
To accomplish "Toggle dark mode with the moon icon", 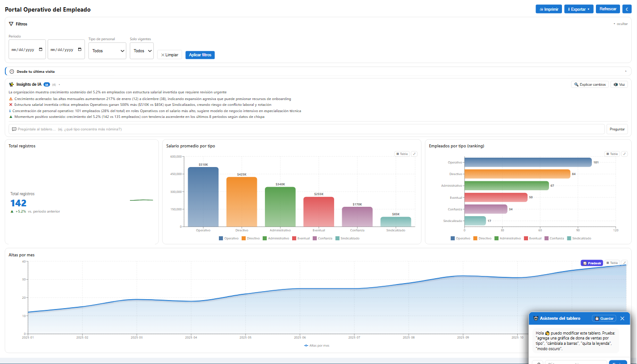I will [626, 9].
